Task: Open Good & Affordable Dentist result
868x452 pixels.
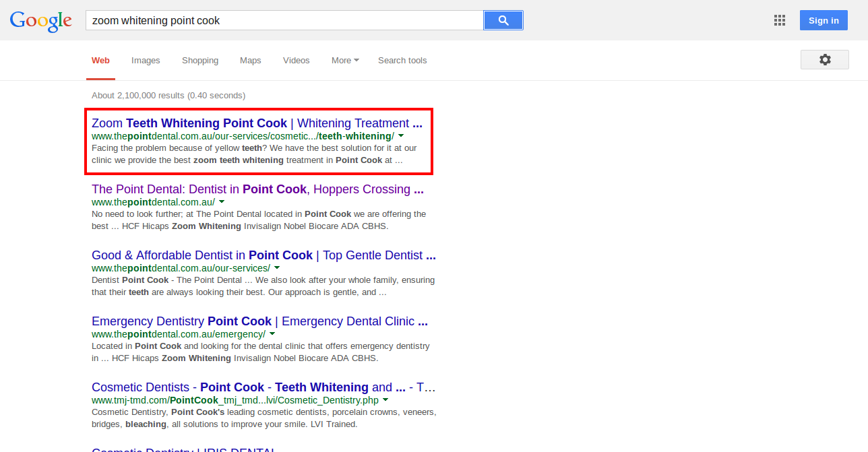Action: pos(263,255)
